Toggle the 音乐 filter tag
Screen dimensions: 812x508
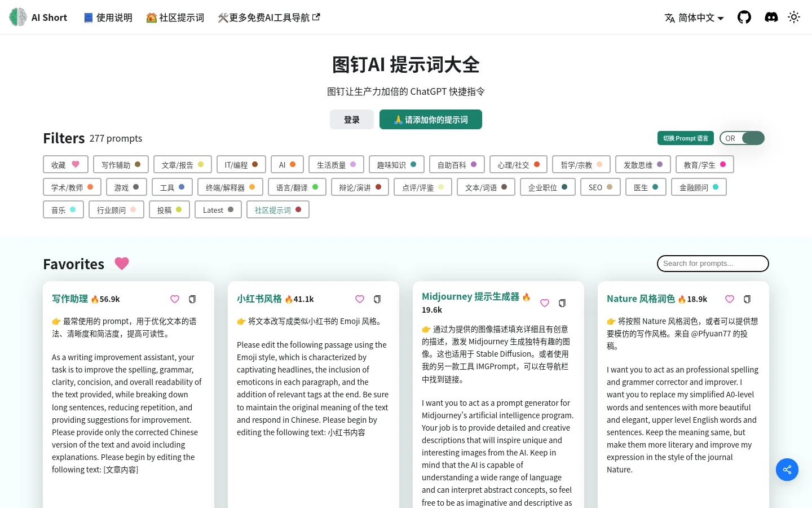click(x=63, y=209)
